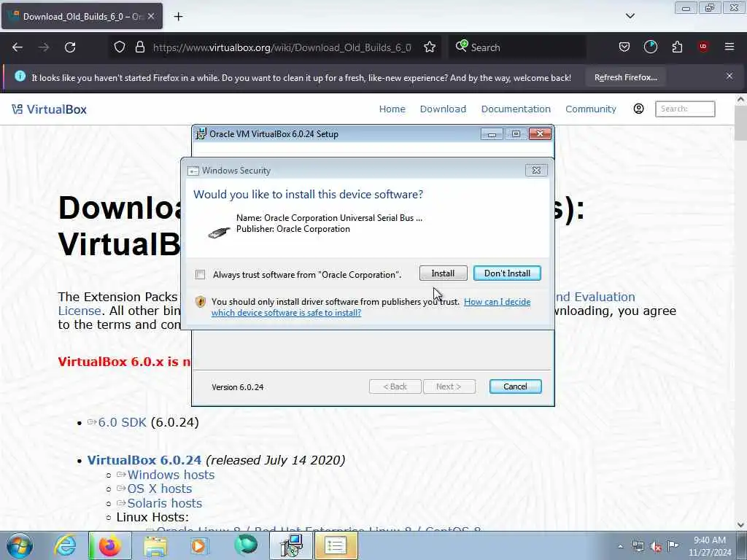Click the URL address bar
Viewport: 747px width, 560px height.
pyautogui.click(x=281, y=47)
